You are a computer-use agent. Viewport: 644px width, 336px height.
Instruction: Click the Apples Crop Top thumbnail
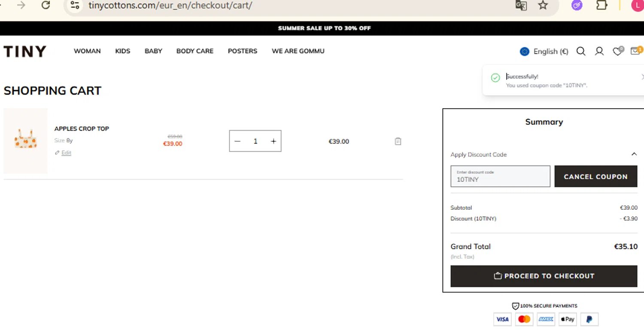[x=25, y=141]
